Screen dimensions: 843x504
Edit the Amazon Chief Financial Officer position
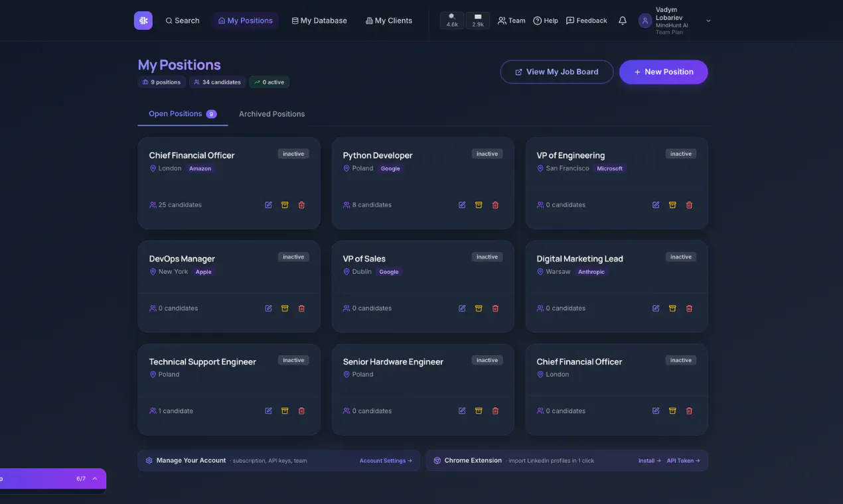click(268, 205)
